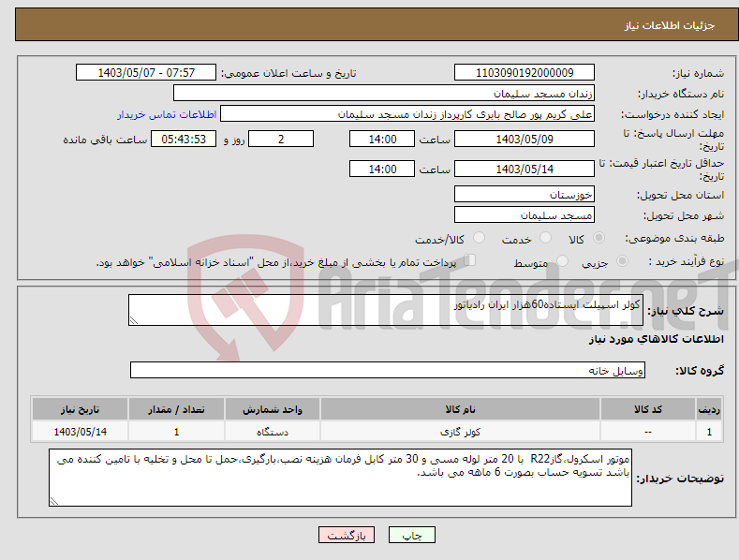
Task: Click the کولر گازی table cell
Action: (x=460, y=432)
